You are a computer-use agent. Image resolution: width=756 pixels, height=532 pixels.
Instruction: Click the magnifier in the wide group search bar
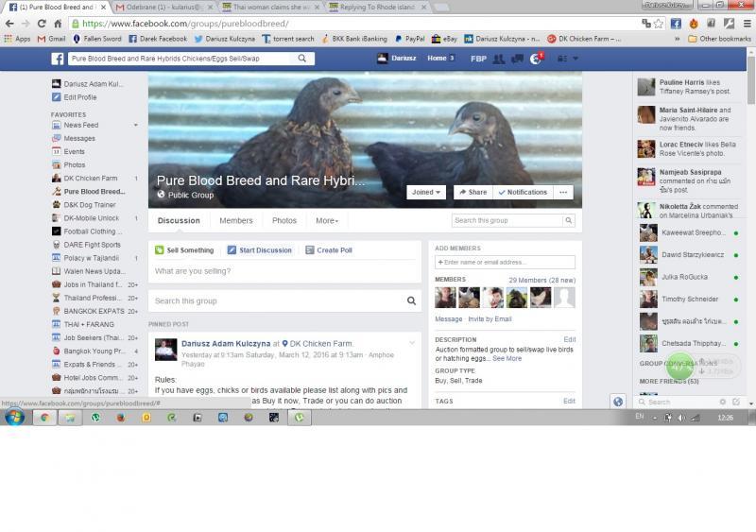[x=411, y=301]
